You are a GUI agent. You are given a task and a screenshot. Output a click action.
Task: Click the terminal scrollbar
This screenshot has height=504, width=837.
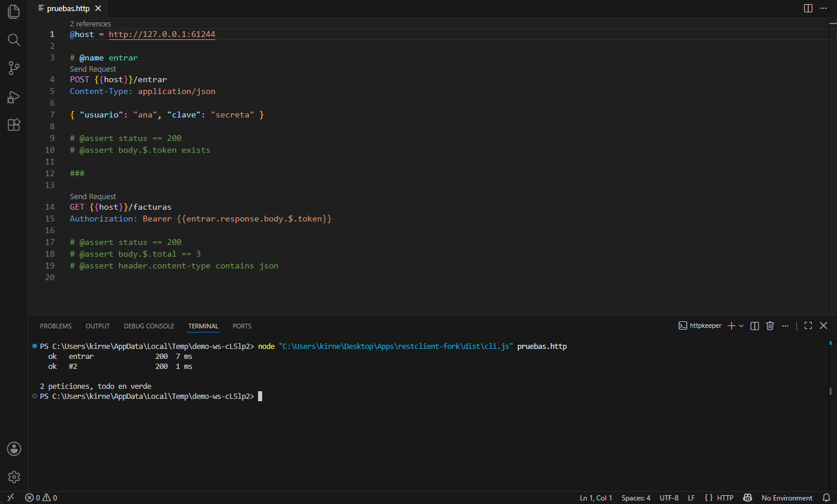pyautogui.click(x=831, y=391)
